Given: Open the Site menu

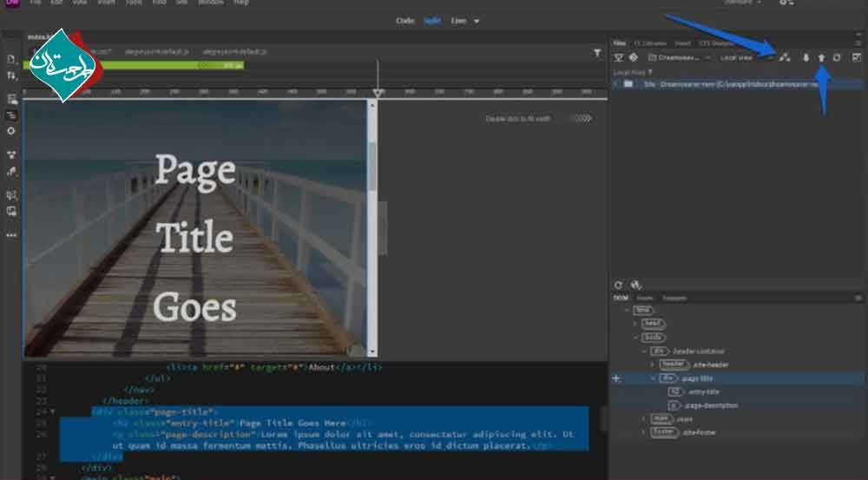Looking at the screenshot, I should coord(181,3).
